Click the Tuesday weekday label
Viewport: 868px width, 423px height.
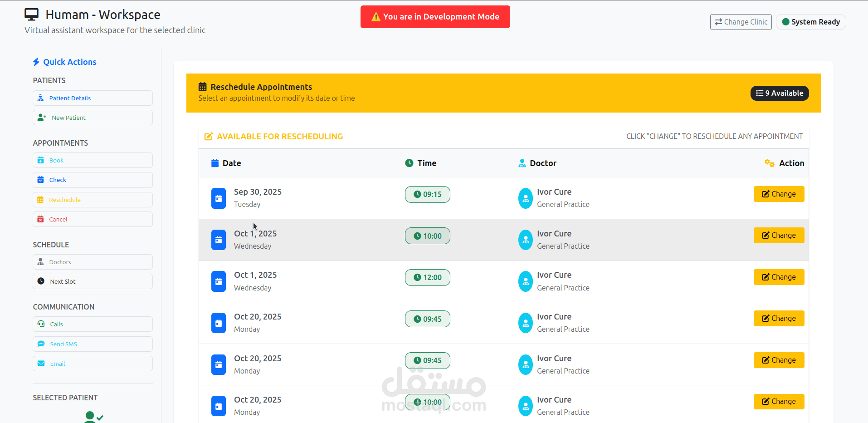[x=247, y=204]
